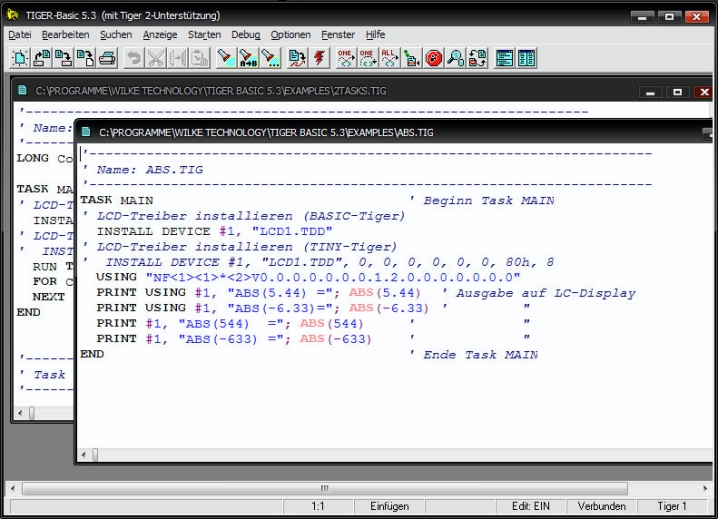
Task: Click the step ALL debug icon
Action: point(389,58)
